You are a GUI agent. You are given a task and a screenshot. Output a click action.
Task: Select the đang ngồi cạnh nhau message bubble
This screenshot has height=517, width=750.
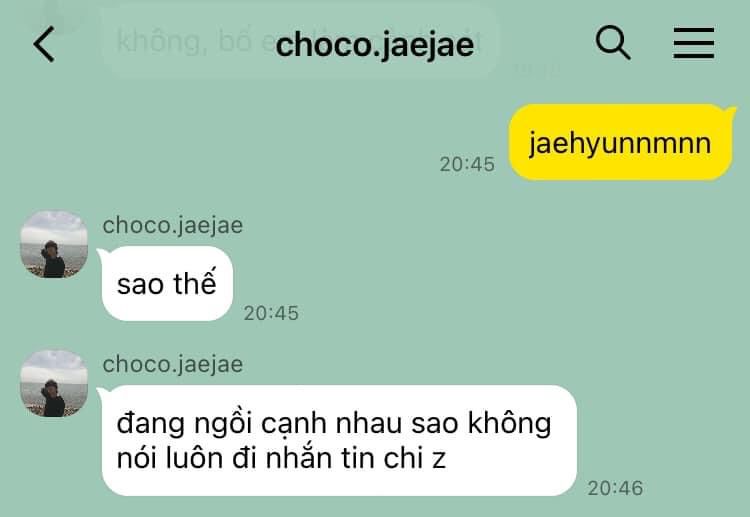click(x=339, y=440)
